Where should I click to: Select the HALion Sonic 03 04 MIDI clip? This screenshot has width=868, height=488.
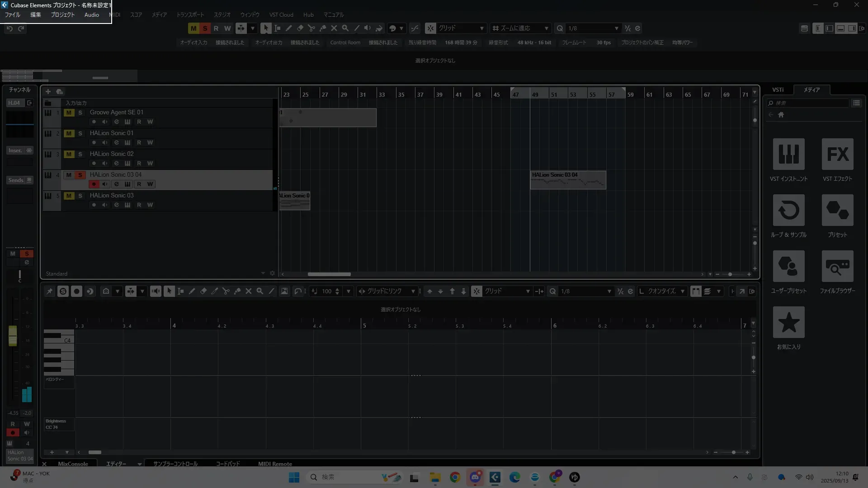pyautogui.click(x=568, y=180)
